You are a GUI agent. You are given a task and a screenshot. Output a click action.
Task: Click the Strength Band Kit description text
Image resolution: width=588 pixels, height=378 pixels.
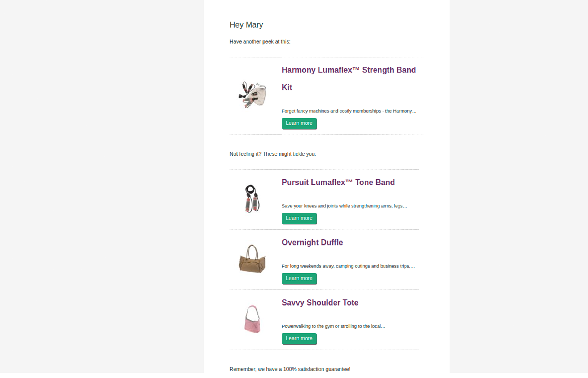tap(349, 111)
